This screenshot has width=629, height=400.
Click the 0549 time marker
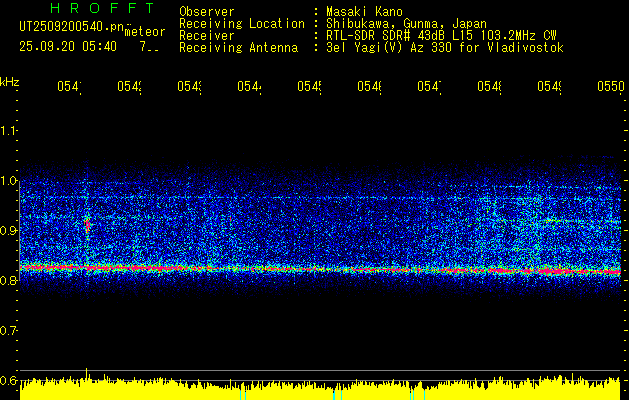[x=550, y=86]
